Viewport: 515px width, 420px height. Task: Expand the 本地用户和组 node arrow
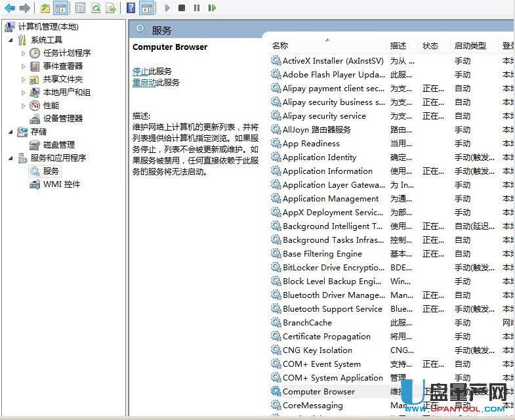tap(23, 93)
